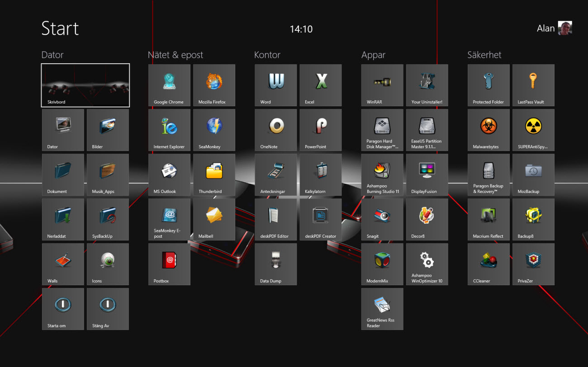The width and height of the screenshot is (588, 367).
Task: Launch Backup8
Action: coord(533,219)
